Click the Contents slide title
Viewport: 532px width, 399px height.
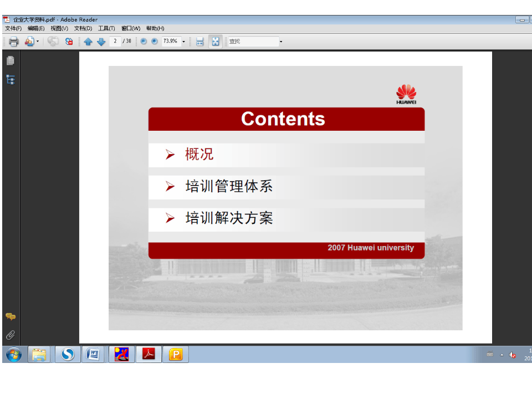(x=283, y=119)
